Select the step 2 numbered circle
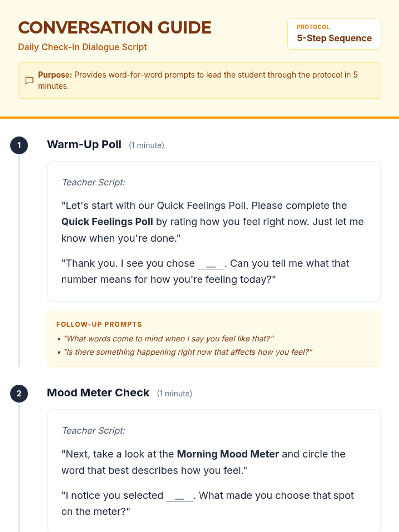 pyautogui.click(x=19, y=393)
